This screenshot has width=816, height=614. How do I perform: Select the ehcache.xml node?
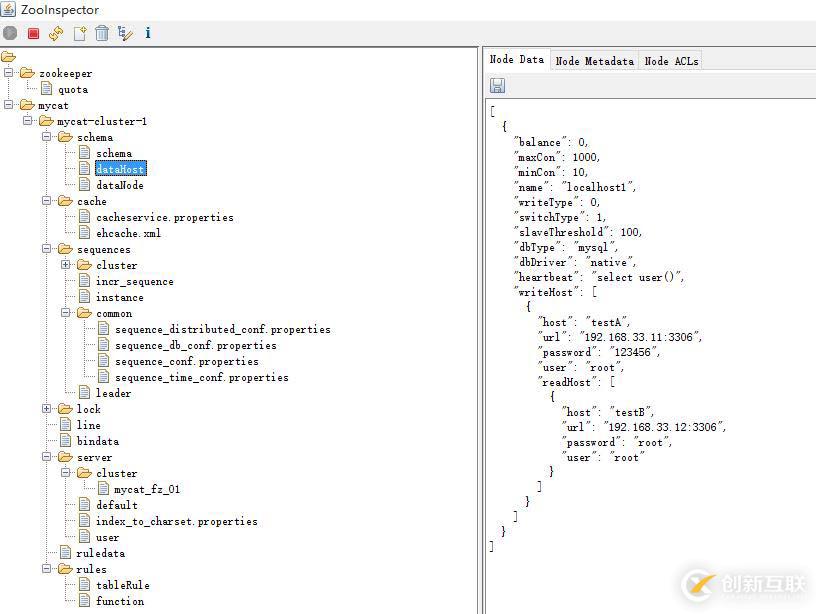128,233
